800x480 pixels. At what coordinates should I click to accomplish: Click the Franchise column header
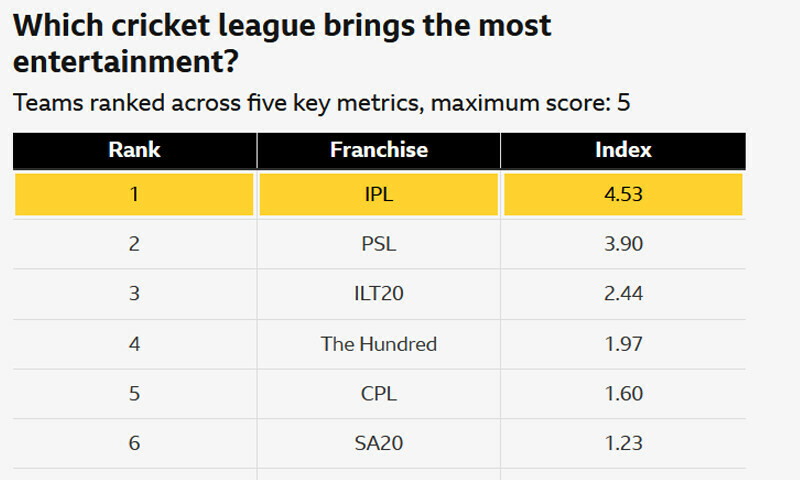click(378, 150)
